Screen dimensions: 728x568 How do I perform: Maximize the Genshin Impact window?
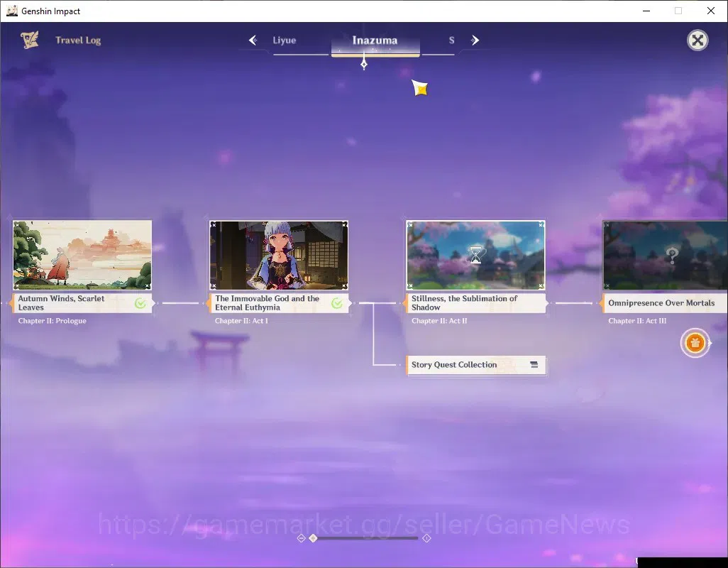click(x=678, y=11)
